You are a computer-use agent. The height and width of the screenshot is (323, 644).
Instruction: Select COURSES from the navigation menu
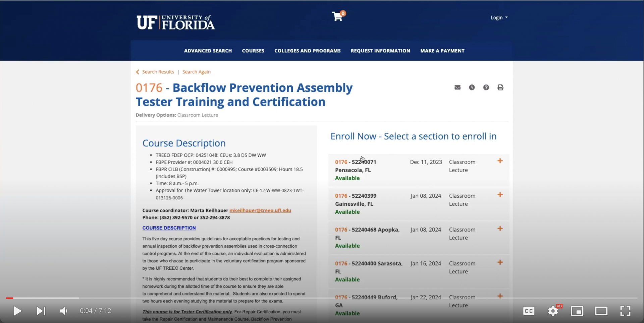(253, 51)
